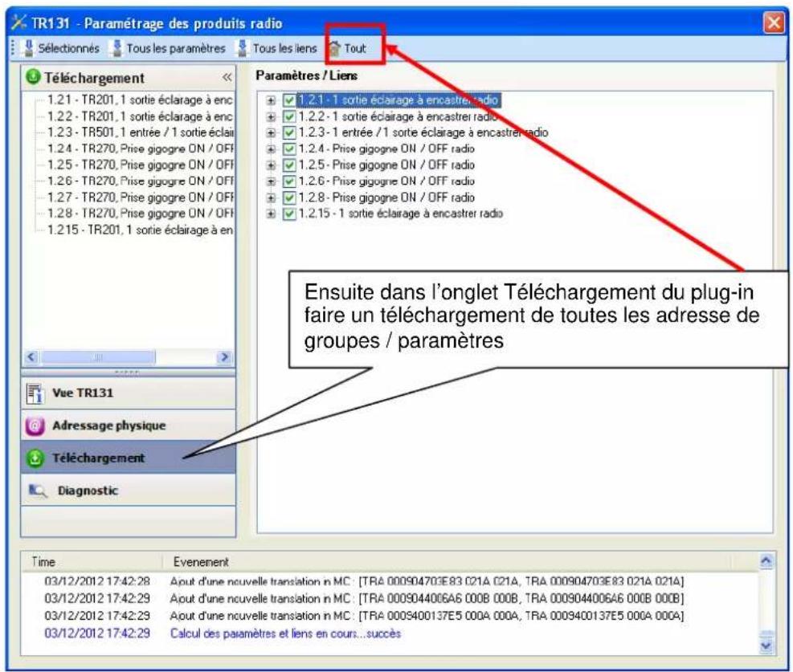Image resolution: width=793 pixels, height=672 pixels.
Task: Click the green Téléchargement panel header icon
Action: (33, 77)
